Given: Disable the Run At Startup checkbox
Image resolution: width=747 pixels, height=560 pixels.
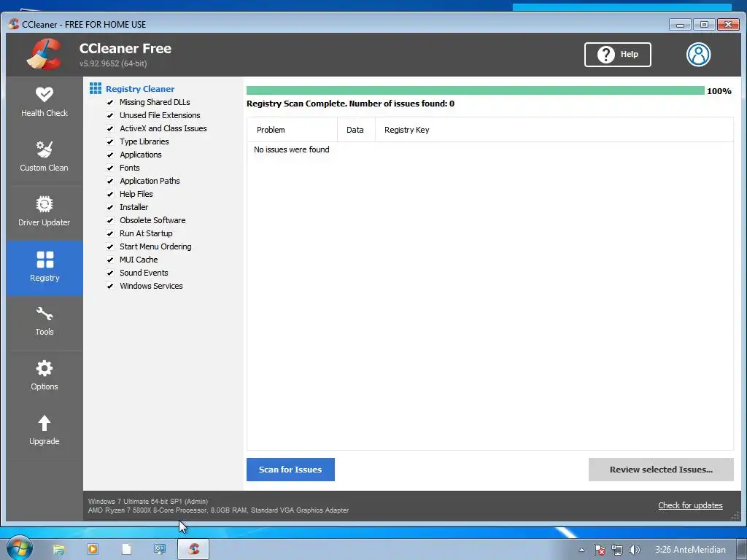Looking at the screenshot, I should click(110, 233).
